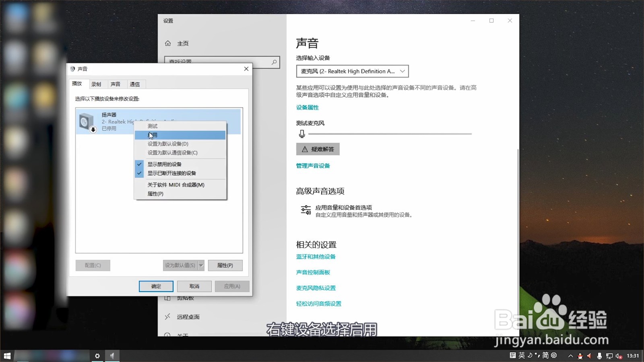
Task: Click the Home icon in Settings sidebar
Action: (168, 43)
